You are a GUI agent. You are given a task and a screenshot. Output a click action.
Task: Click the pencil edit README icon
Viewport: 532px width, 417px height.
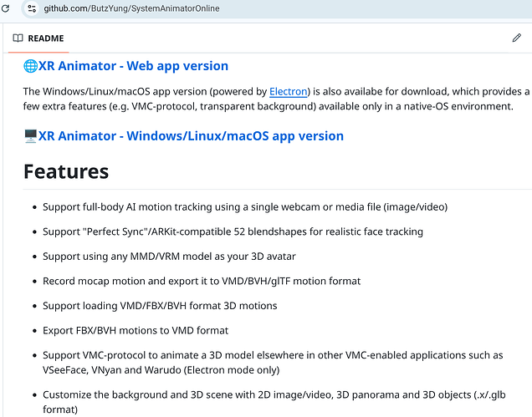(x=516, y=38)
